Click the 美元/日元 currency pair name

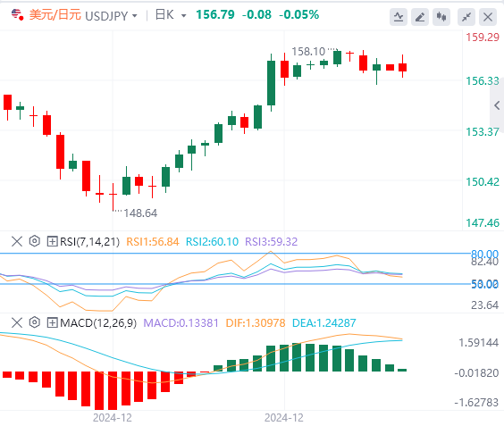[55, 15]
